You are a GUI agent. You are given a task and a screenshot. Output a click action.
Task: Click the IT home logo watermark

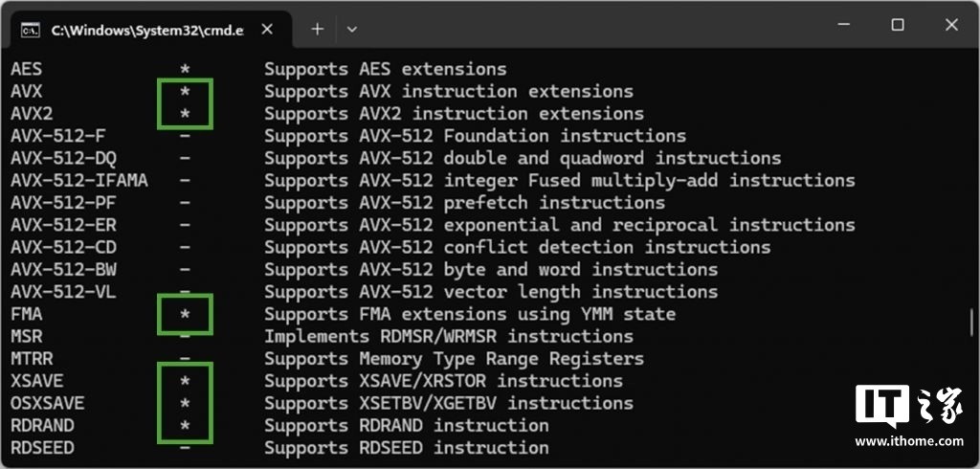coord(909,407)
